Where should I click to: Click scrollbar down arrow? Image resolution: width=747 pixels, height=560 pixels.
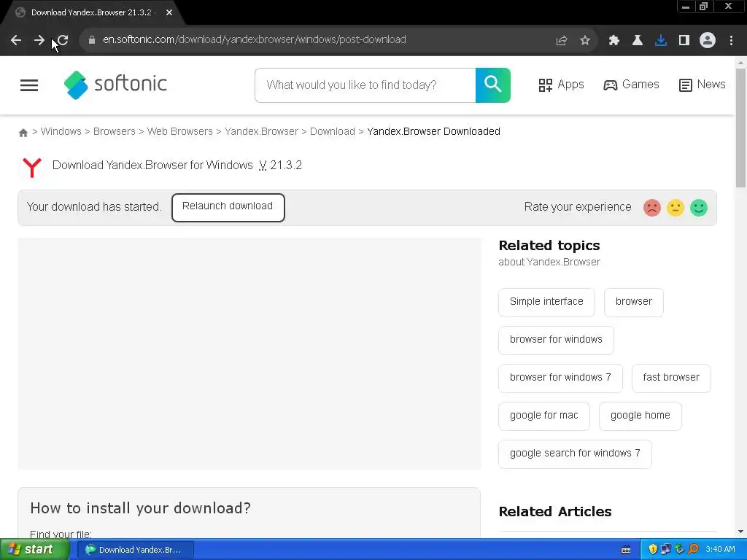tap(740, 532)
